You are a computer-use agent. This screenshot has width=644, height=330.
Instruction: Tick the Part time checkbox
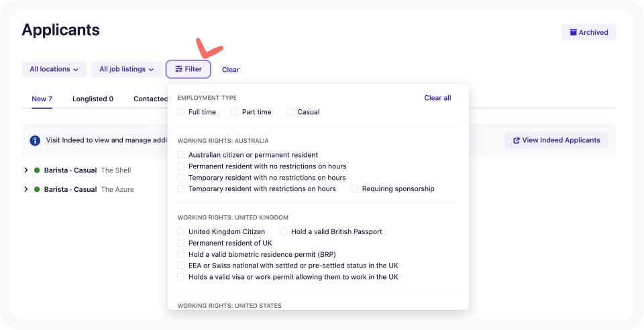(x=234, y=111)
